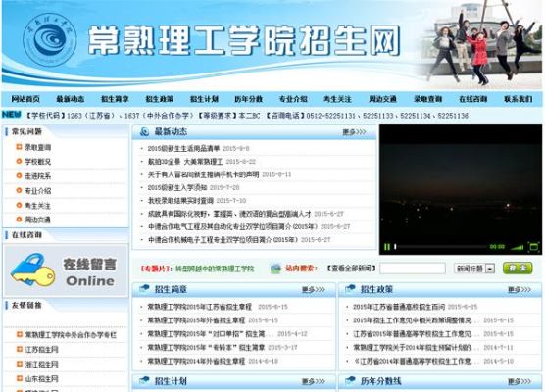545x392 pixels.
Task: Open the 在线咨询 navigation item
Action: click(x=473, y=99)
